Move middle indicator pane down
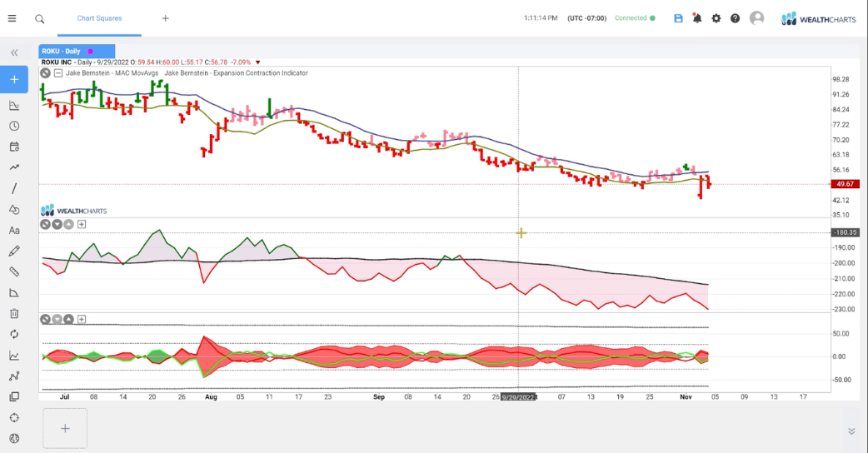This screenshot has width=868, height=453. pos(57,225)
